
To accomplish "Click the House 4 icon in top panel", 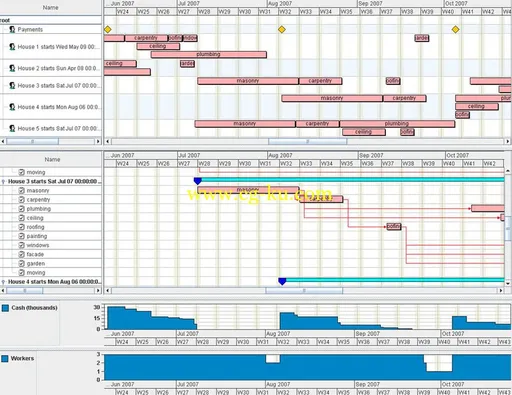I will 12,107.
